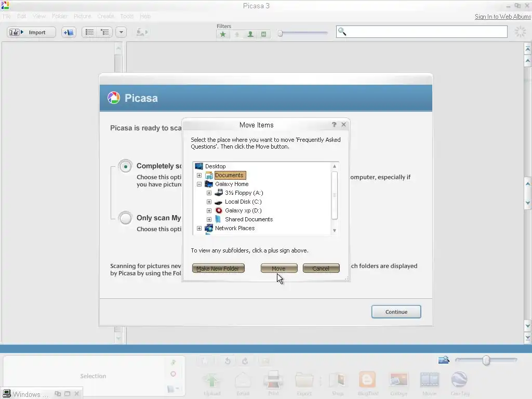
Task: Click the Make New Folder button
Action: pos(218,269)
